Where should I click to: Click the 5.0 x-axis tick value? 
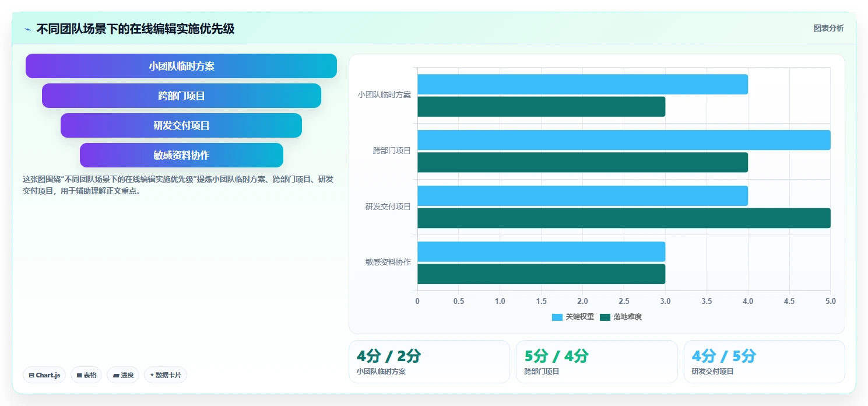(831, 302)
